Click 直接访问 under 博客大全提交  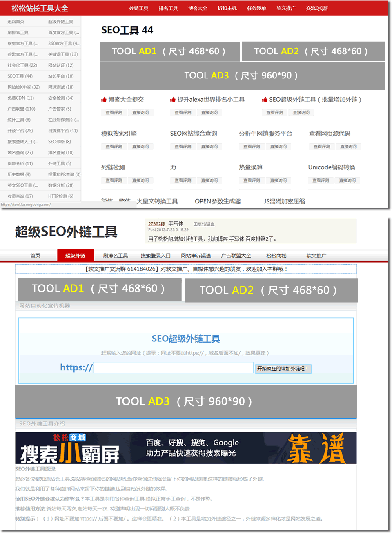tap(140, 113)
